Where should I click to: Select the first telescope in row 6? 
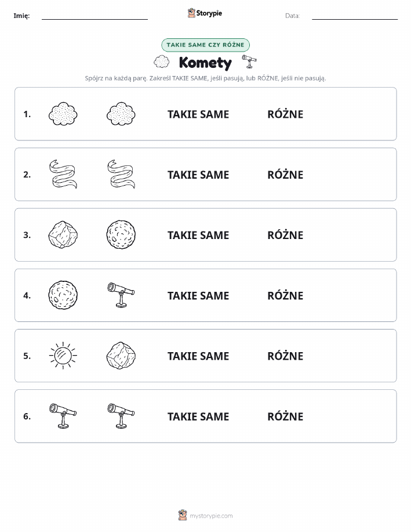click(63, 416)
